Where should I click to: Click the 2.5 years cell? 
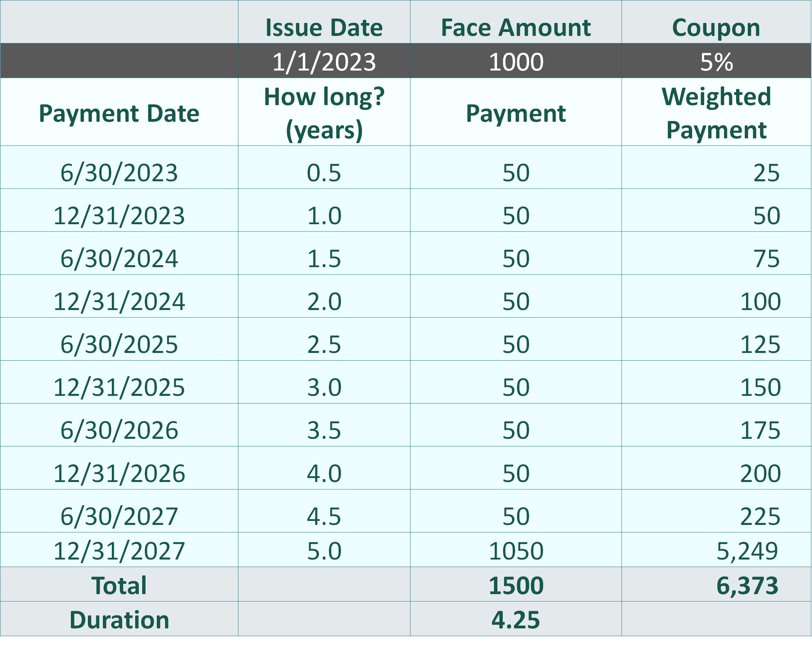(x=324, y=339)
